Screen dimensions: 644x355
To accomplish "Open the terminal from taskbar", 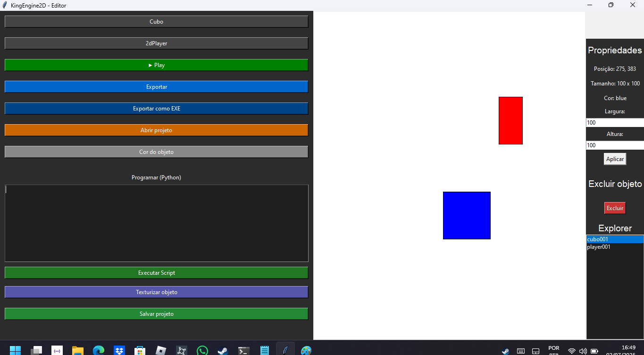I will (244, 350).
